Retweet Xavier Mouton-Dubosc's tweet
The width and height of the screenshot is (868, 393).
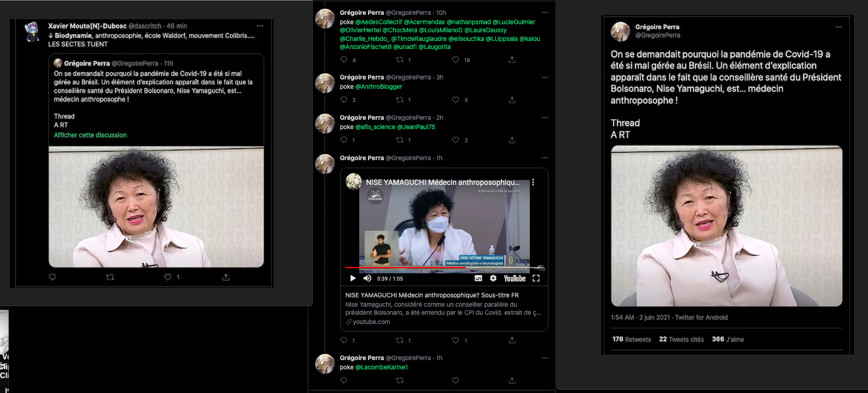pyautogui.click(x=110, y=277)
